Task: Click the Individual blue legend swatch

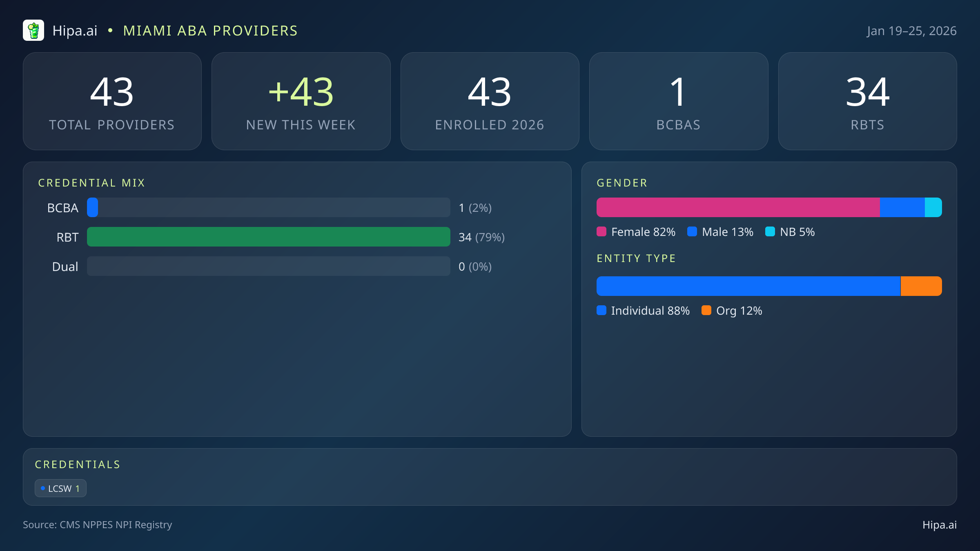Action: (601, 311)
